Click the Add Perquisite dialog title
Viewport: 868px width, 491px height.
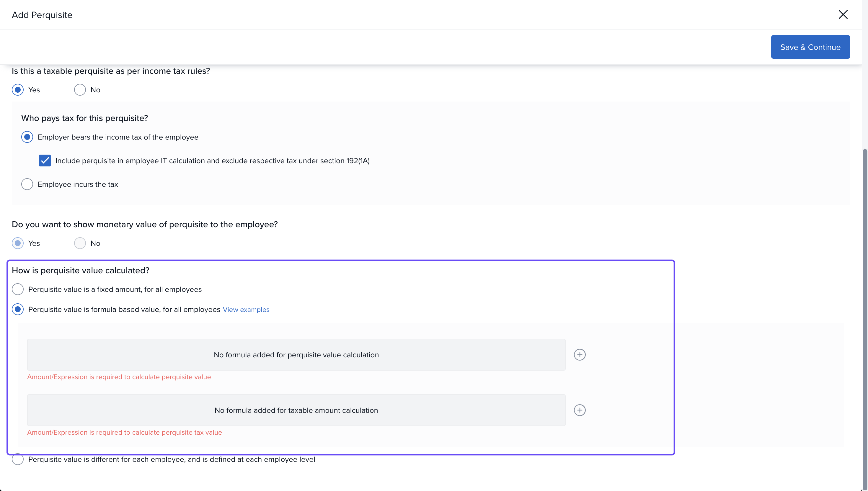42,15
